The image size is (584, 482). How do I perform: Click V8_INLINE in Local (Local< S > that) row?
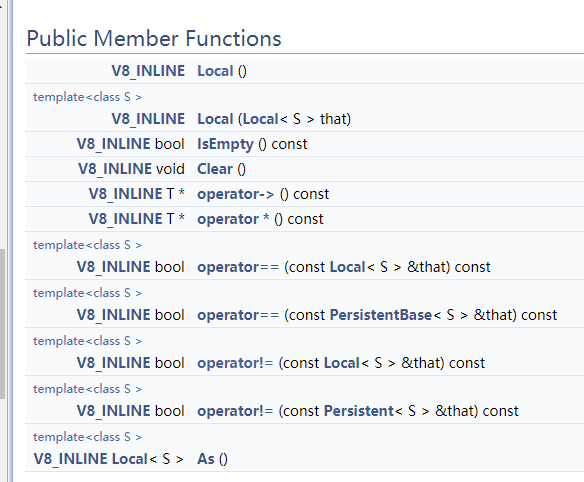click(x=148, y=119)
